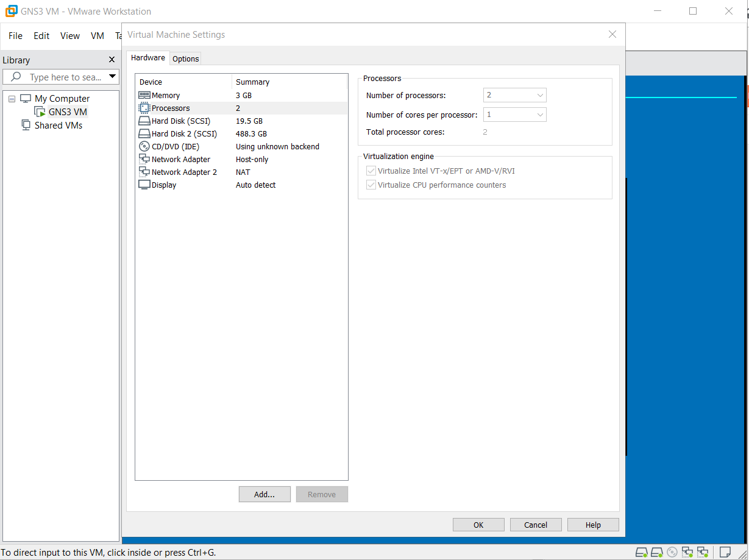Select 'GNS3 VM' in the Library tree
Viewport: 749px width, 560px height.
(x=68, y=112)
